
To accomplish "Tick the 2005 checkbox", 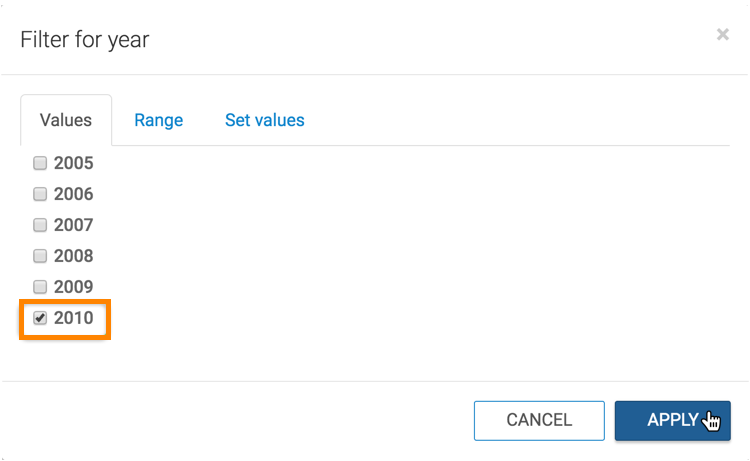I will 40,163.
